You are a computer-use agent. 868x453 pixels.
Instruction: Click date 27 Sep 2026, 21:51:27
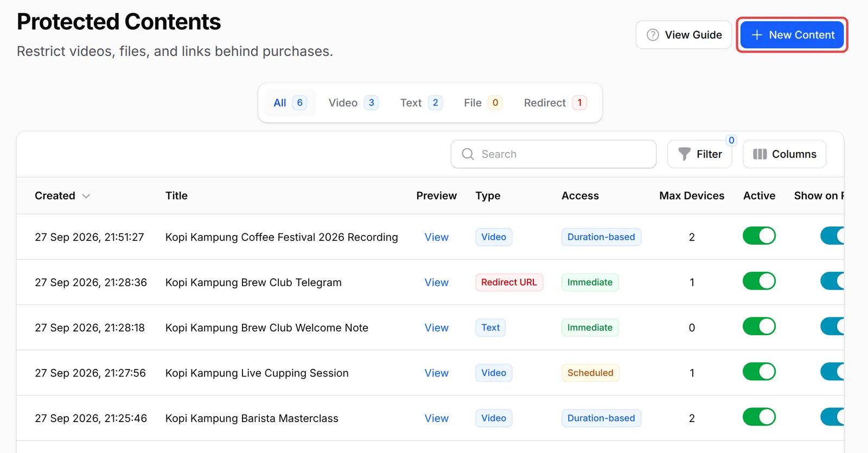click(x=90, y=237)
